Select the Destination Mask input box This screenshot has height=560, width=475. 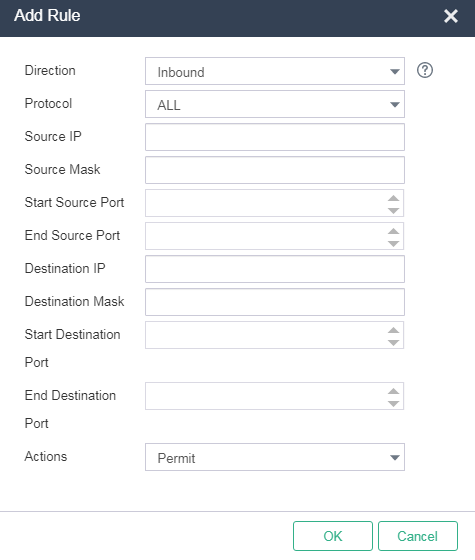[x=275, y=302]
